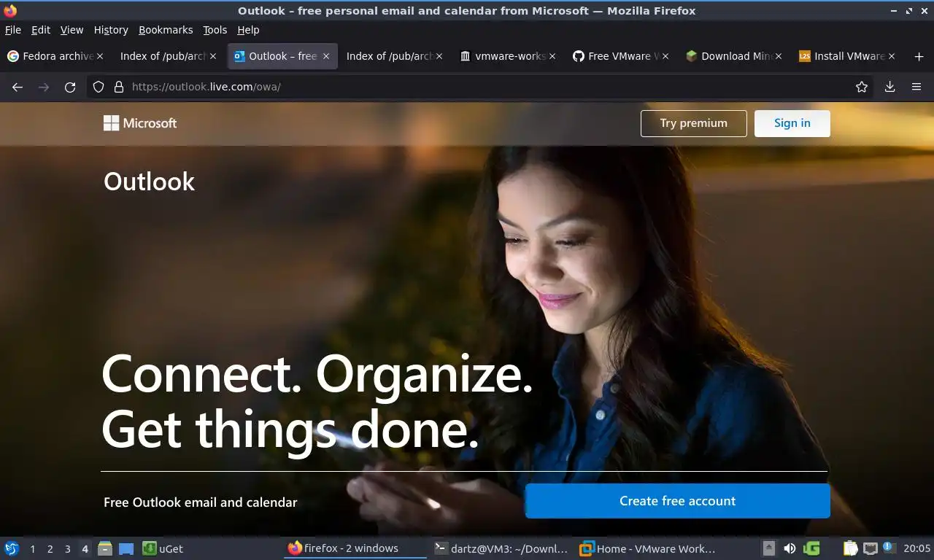Click the Free Outlook email and calendar text
Viewport: 934px width, 560px height.
[x=201, y=502]
